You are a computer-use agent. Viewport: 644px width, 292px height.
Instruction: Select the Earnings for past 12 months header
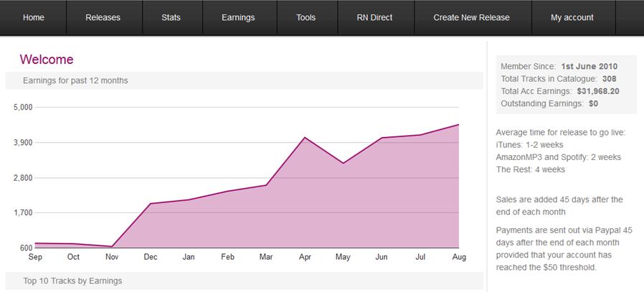(x=75, y=80)
